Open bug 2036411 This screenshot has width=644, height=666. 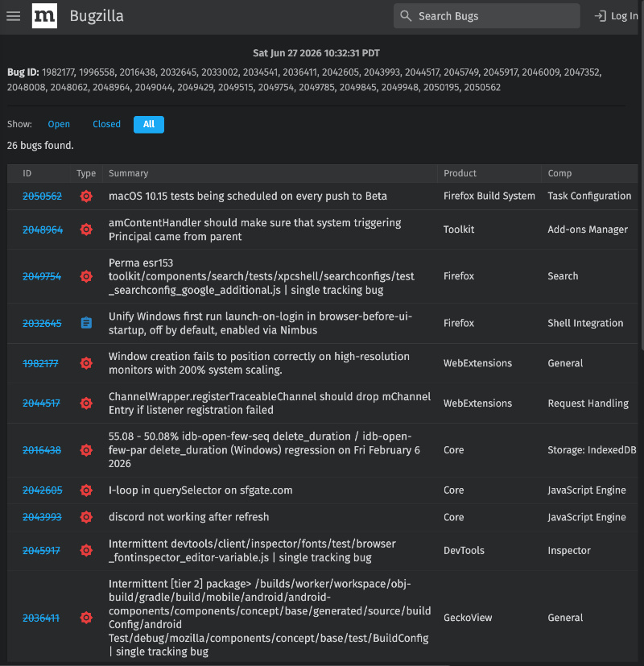[41, 618]
